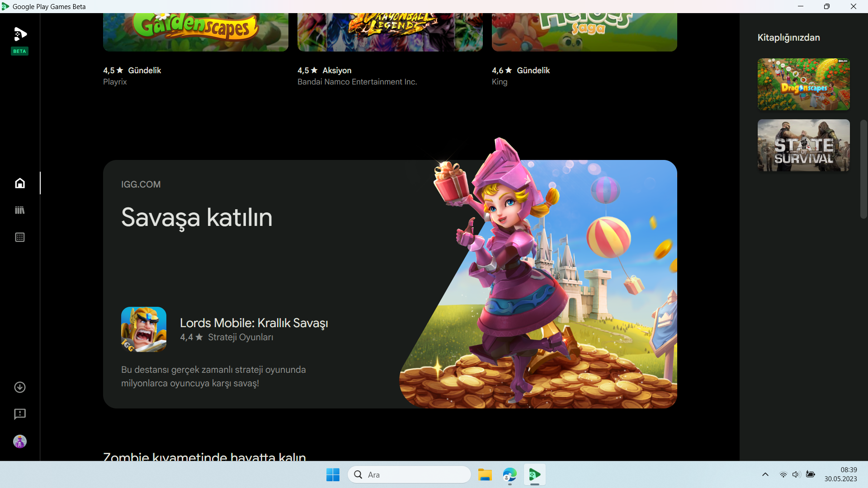Click the page's vertical scrollbar
The image size is (868, 488).
coord(863,169)
